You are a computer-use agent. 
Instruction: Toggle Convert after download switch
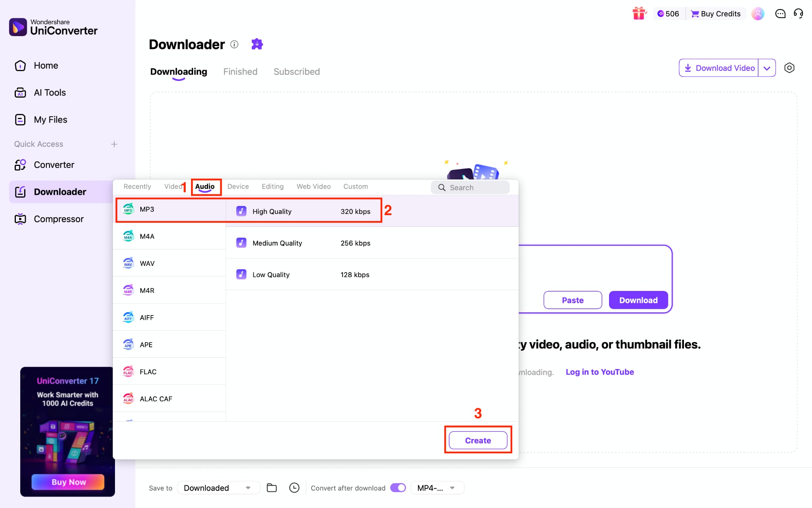pos(398,488)
